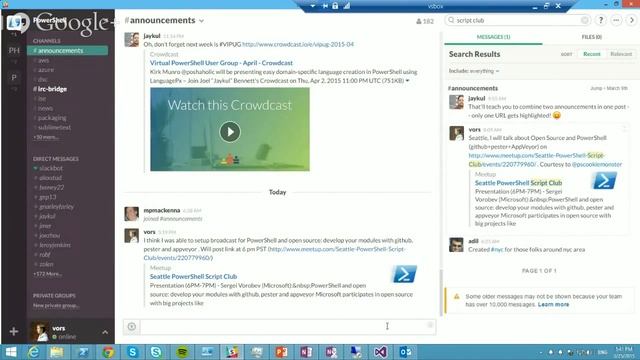Open 'Seattle PowerShell Script Club' link in main chat
Viewport: 640px width, 360px height.
(193, 276)
